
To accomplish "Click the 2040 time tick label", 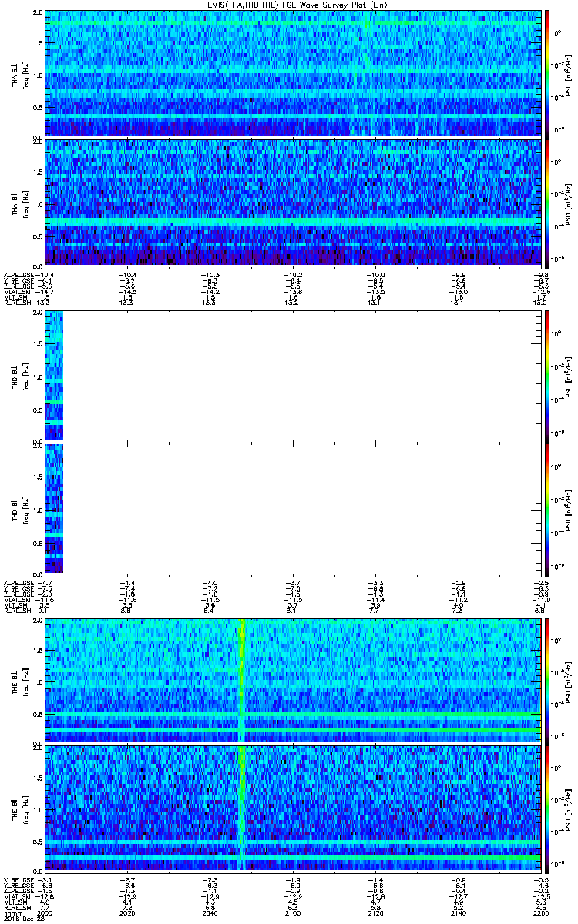I will point(210,913).
